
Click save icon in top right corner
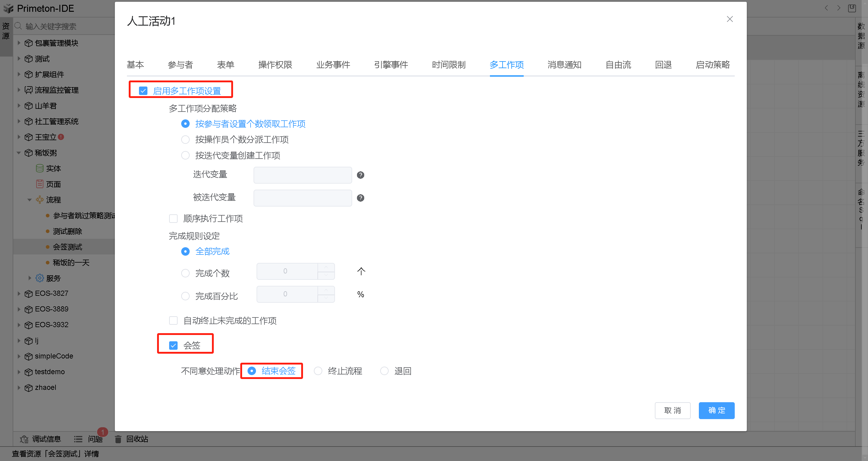point(851,8)
